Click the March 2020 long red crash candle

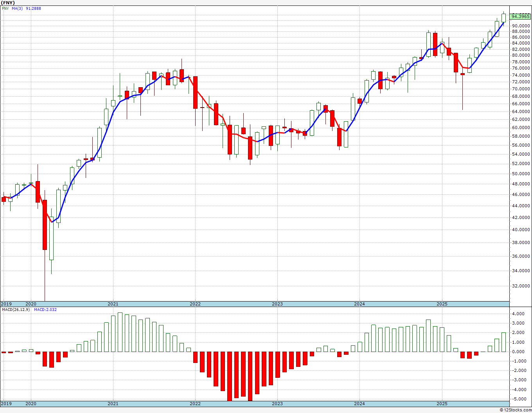(x=45, y=225)
